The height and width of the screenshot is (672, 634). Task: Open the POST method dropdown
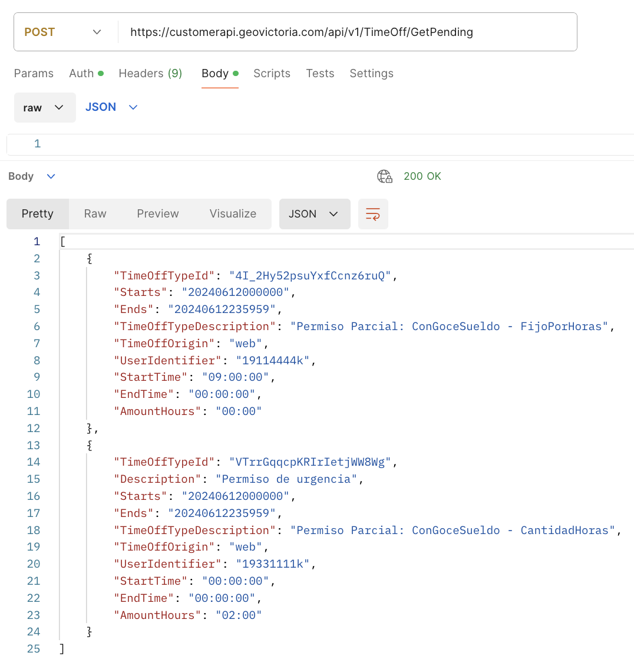click(x=63, y=32)
